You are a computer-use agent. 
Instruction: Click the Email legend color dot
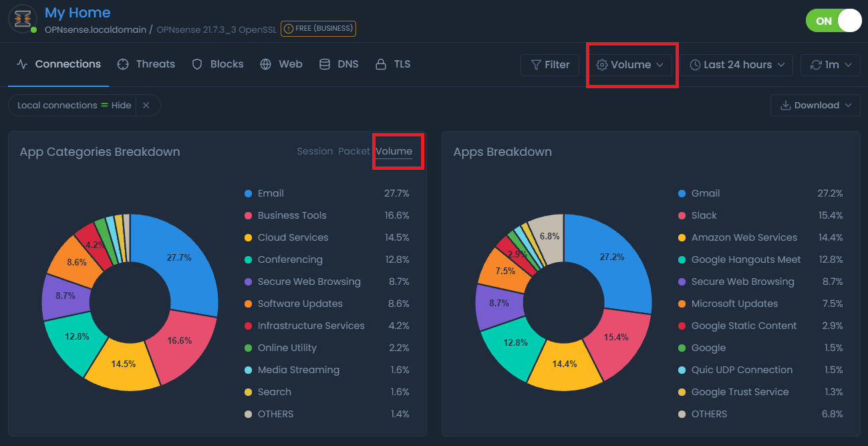tap(248, 193)
